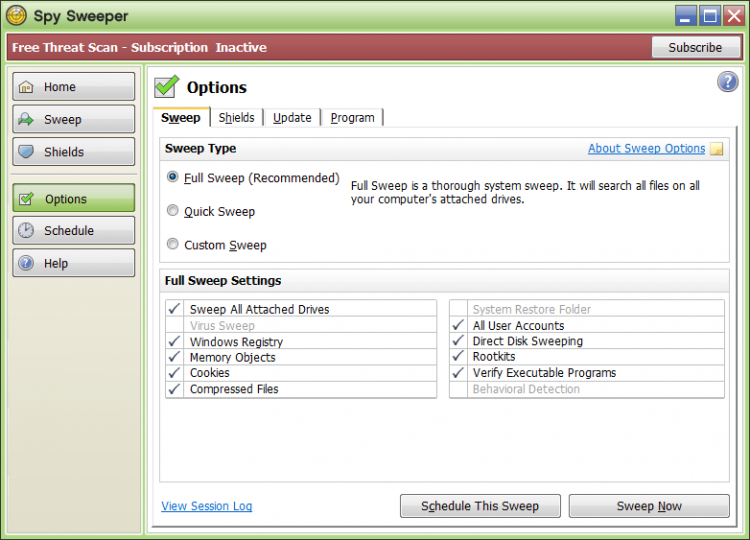Open the View Session Log link
750x540 pixels.
click(207, 506)
